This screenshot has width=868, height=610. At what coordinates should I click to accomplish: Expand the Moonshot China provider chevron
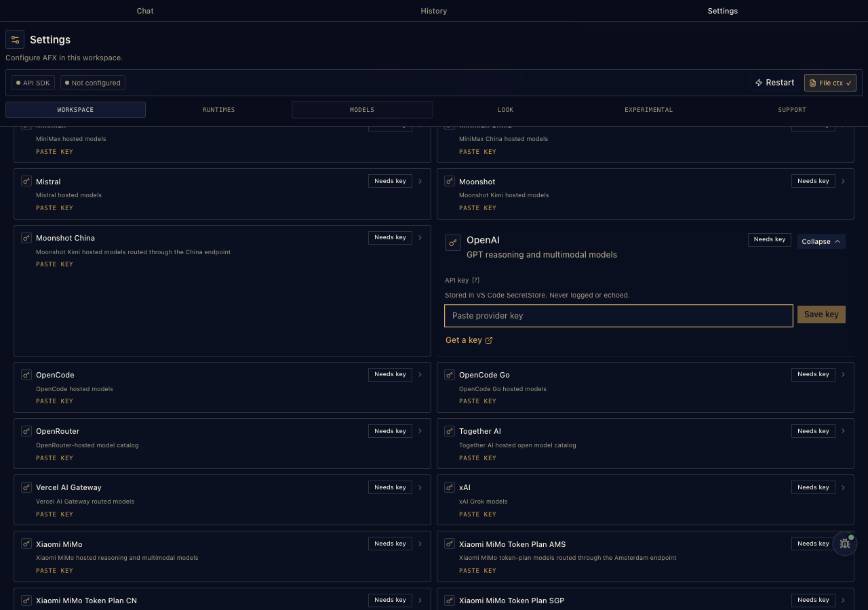(420, 238)
